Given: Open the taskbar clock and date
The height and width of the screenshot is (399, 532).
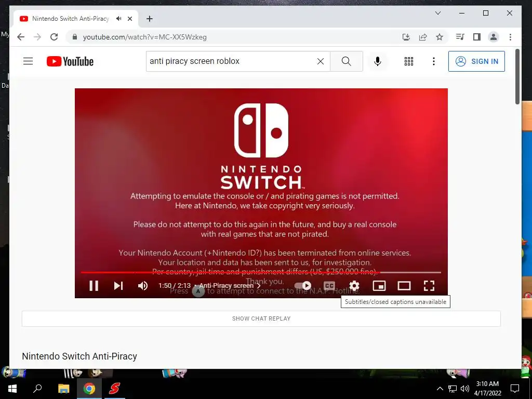Looking at the screenshot, I should 487,389.
